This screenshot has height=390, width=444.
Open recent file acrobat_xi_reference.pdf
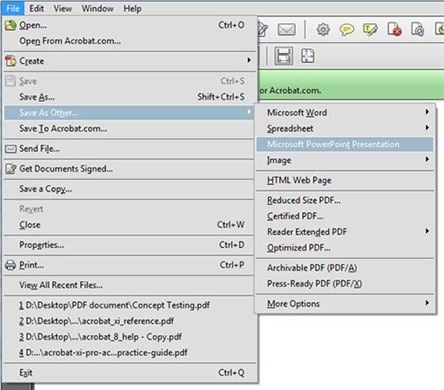(x=129, y=321)
